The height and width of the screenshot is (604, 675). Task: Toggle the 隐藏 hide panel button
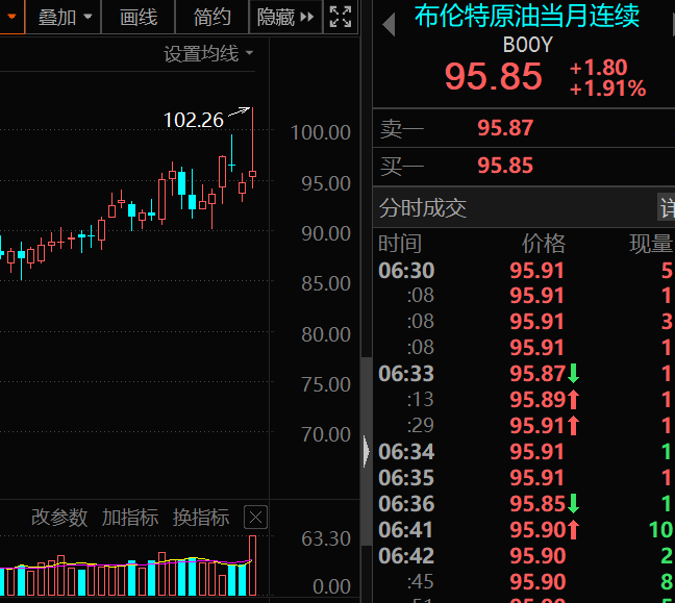(285, 17)
